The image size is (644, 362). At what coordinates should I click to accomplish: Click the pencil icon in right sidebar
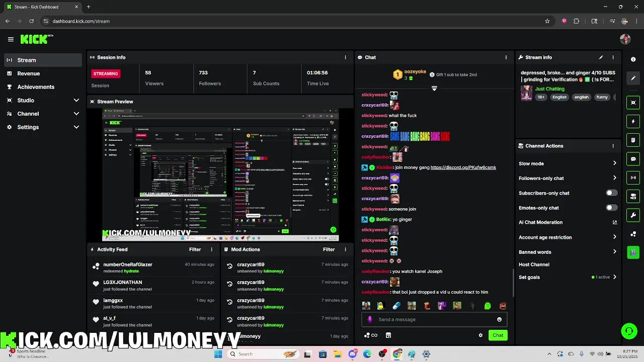(633, 78)
